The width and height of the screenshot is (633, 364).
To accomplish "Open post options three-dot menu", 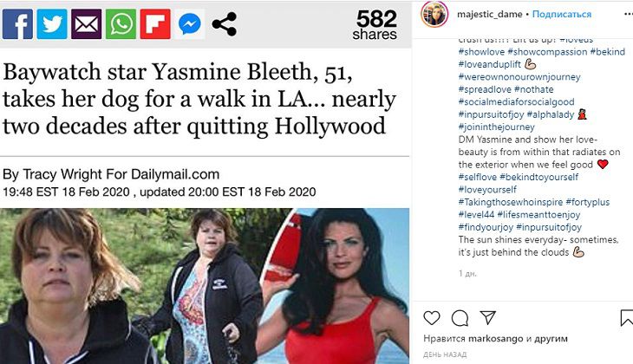I will [627, 14].
